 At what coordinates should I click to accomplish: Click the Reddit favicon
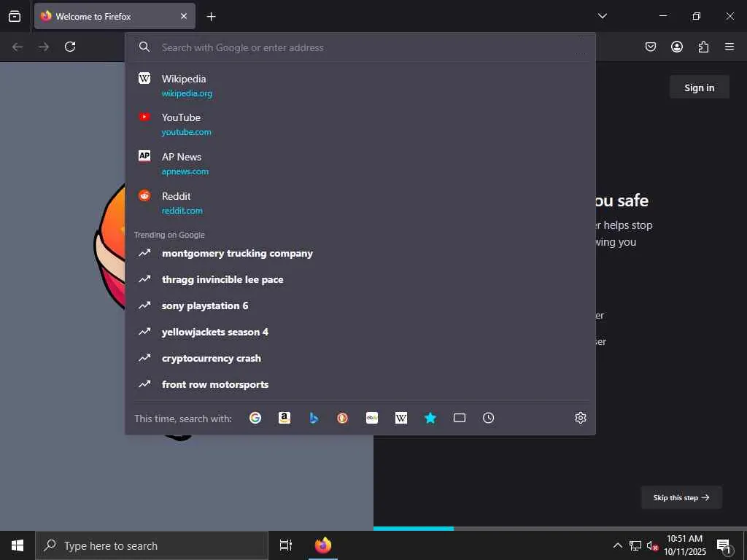(x=144, y=195)
